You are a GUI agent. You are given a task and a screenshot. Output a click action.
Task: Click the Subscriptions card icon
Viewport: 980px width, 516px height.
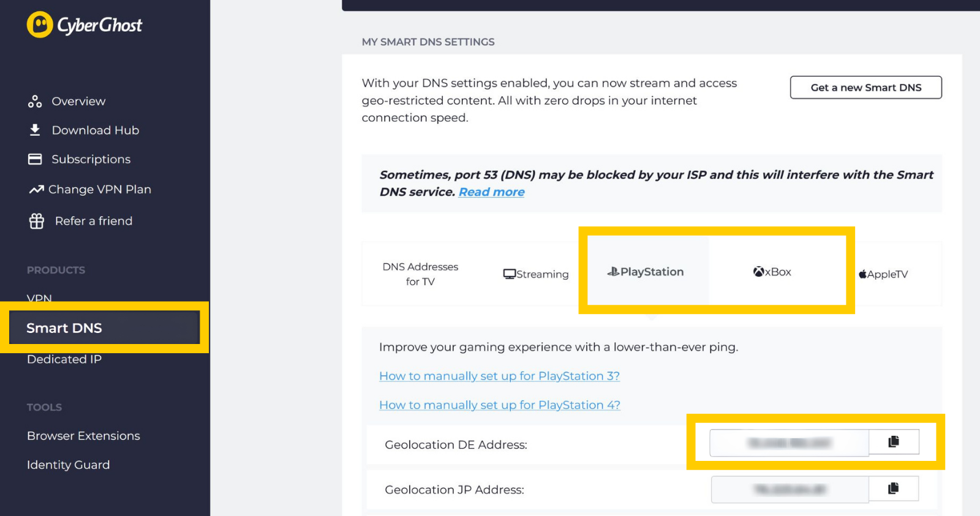[x=35, y=159]
